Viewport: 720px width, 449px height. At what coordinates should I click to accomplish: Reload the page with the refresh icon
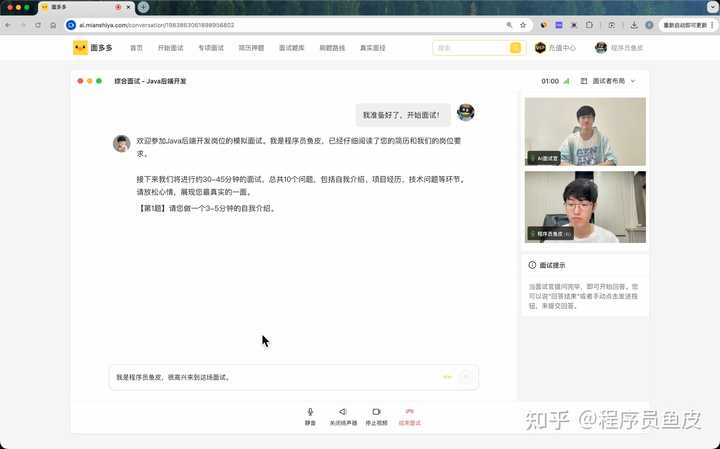(x=38, y=25)
